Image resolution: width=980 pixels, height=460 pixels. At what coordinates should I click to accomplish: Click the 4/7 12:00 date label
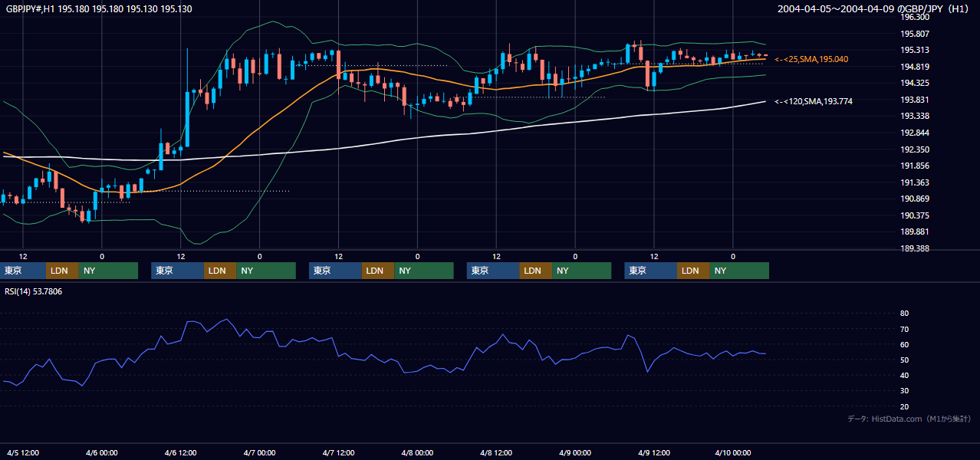pos(338,453)
